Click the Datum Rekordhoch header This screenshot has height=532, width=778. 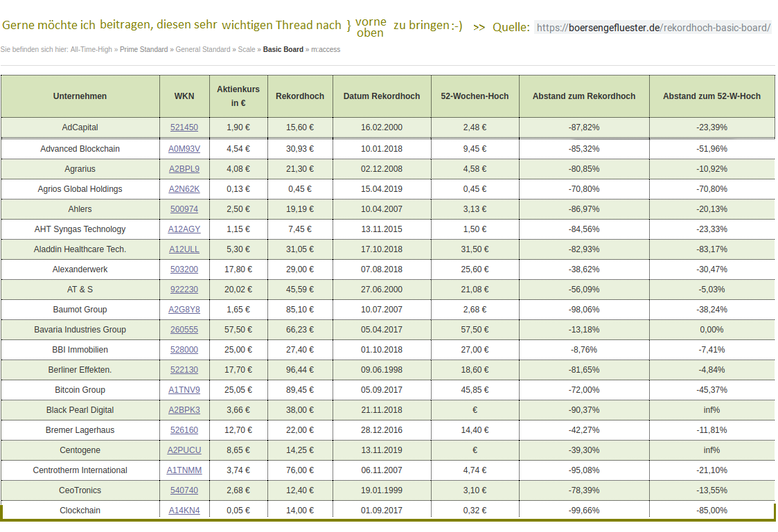tap(382, 96)
